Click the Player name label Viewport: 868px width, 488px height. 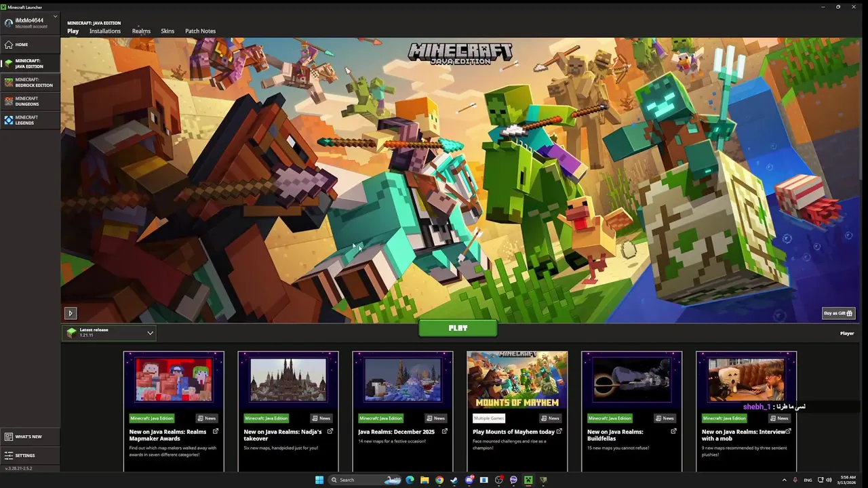coord(847,333)
